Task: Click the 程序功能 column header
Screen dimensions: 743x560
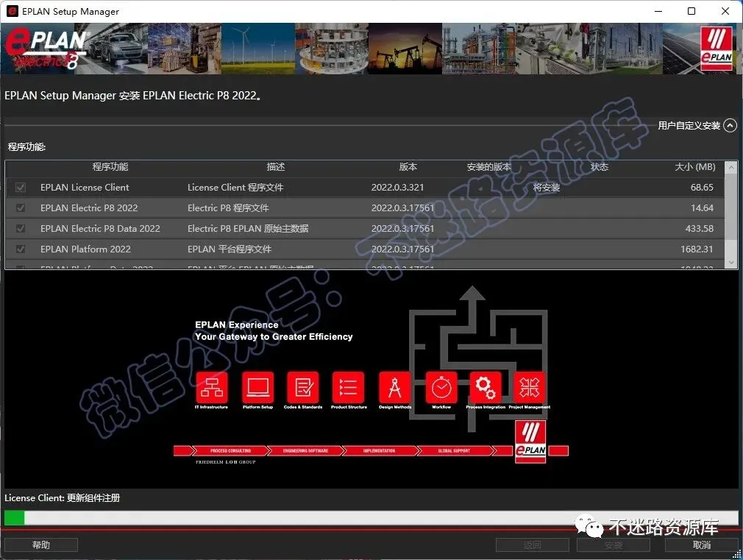Action: 110,167
